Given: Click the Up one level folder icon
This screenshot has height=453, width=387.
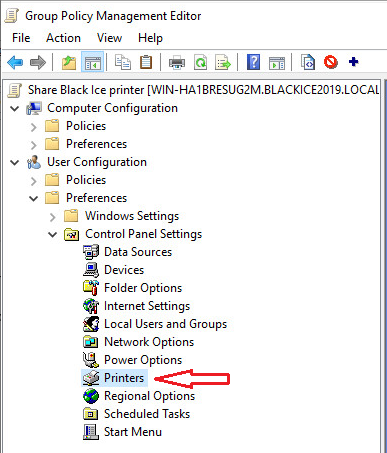Looking at the screenshot, I should [69, 62].
